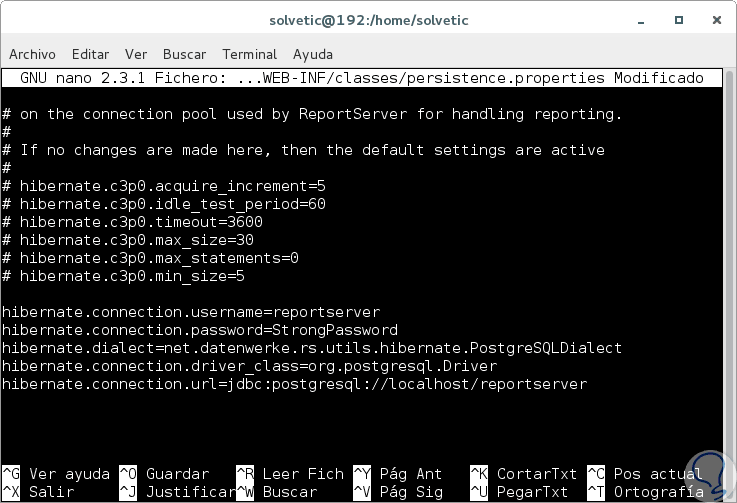Place cursor on the hibernate.connection.password line
The image size is (737, 503).
tap(200, 330)
